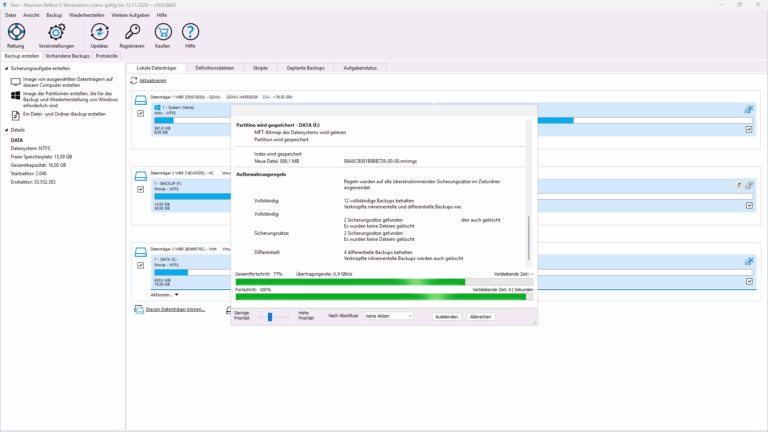Switch to the Aufgabenstatus tab
The width and height of the screenshot is (768, 432).
pyautogui.click(x=360, y=68)
